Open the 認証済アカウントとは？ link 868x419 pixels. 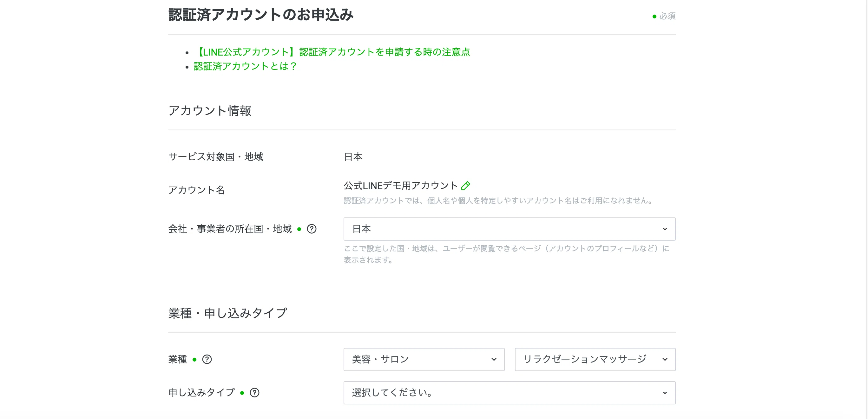(x=245, y=66)
